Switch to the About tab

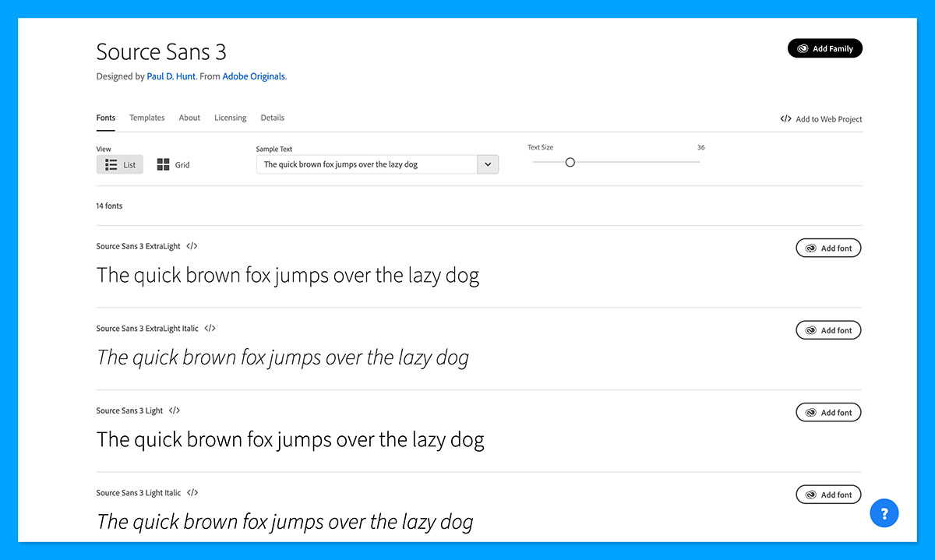tap(189, 118)
